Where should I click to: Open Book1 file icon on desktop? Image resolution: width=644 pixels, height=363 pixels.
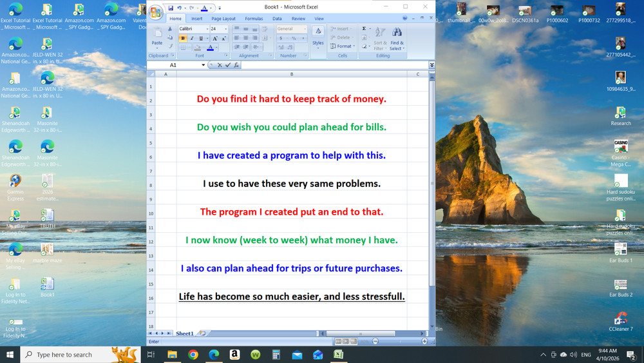pyautogui.click(x=47, y=288)
